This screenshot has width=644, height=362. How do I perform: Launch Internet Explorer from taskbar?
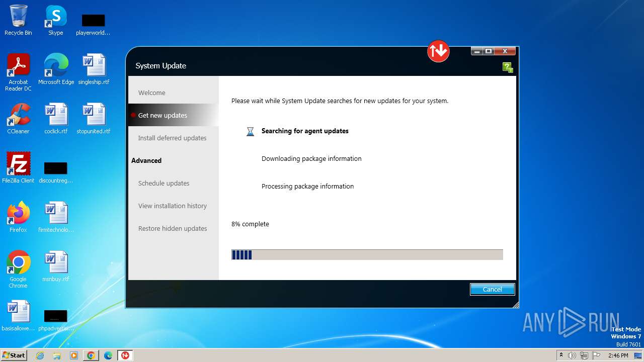point(40,355)
